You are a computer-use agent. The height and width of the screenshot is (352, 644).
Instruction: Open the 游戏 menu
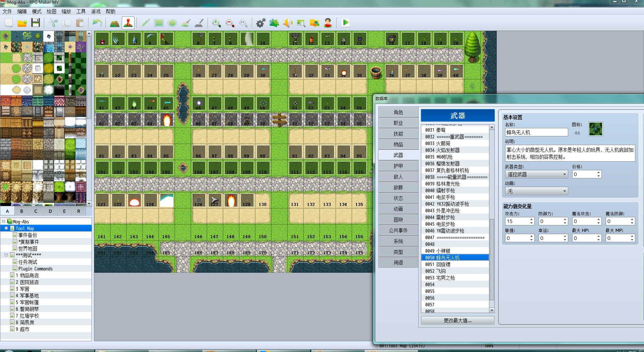coord(96,11)
